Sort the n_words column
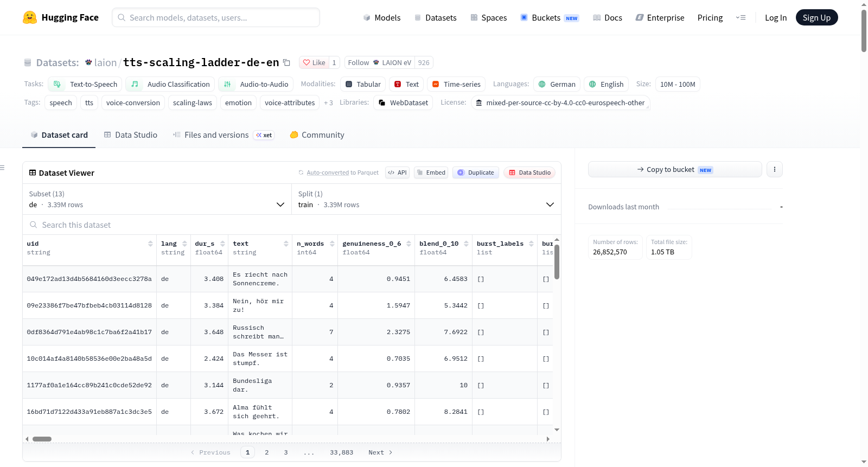The height and width of the screenshot is (467, 868). click(x=332, y=244)
